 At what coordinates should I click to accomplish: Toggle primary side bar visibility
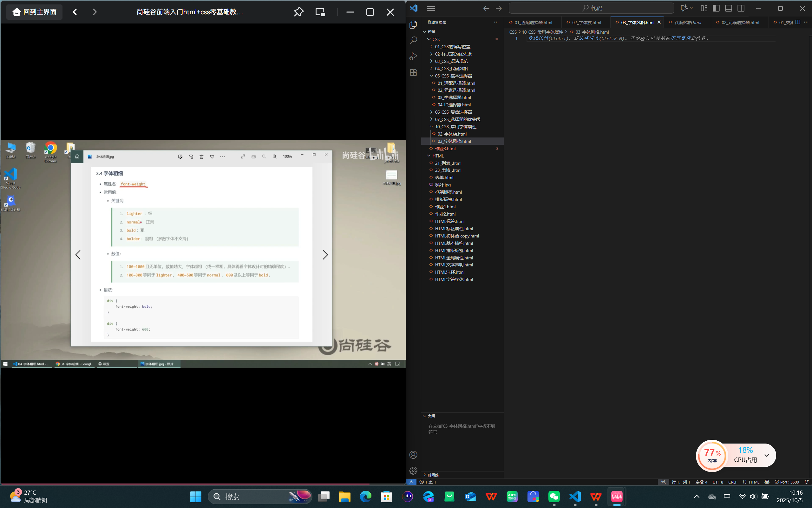pos(716,8)
